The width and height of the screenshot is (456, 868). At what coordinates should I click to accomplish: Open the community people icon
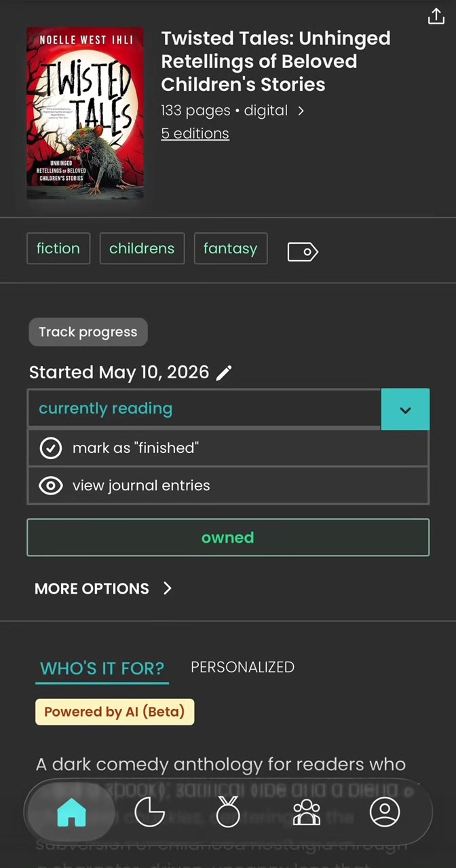point(307,812)
